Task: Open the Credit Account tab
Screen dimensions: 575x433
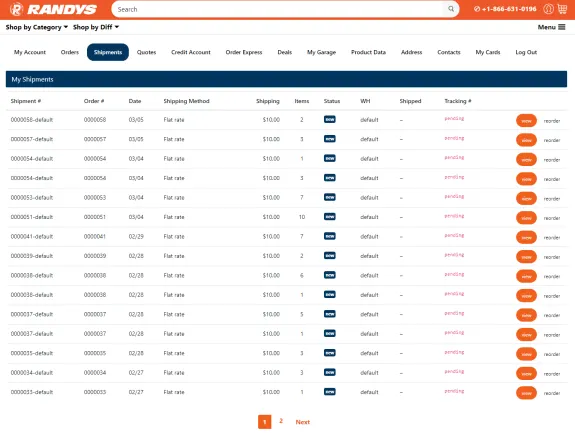Action: point(191,52)
